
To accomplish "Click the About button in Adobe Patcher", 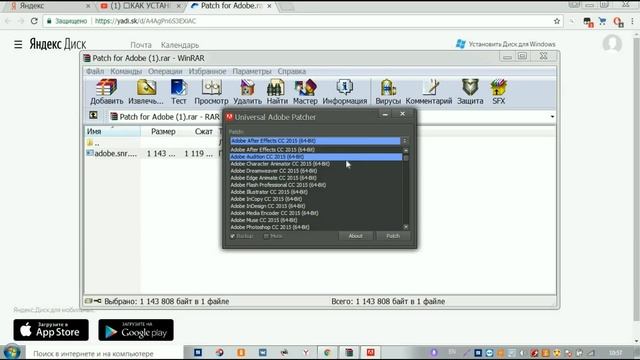I will point(356,236).
